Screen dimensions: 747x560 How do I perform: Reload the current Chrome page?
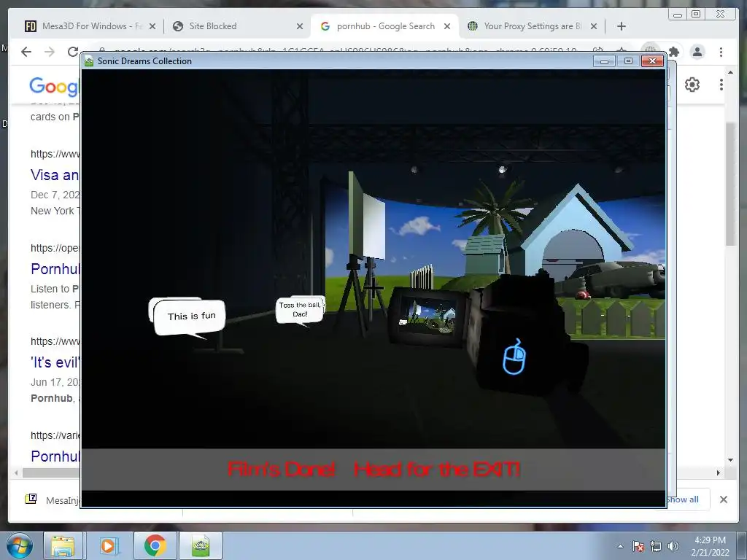72,52
